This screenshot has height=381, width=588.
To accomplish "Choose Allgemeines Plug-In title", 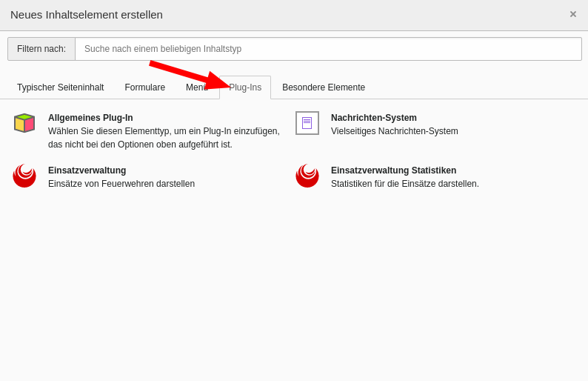I will coord(90,118).
